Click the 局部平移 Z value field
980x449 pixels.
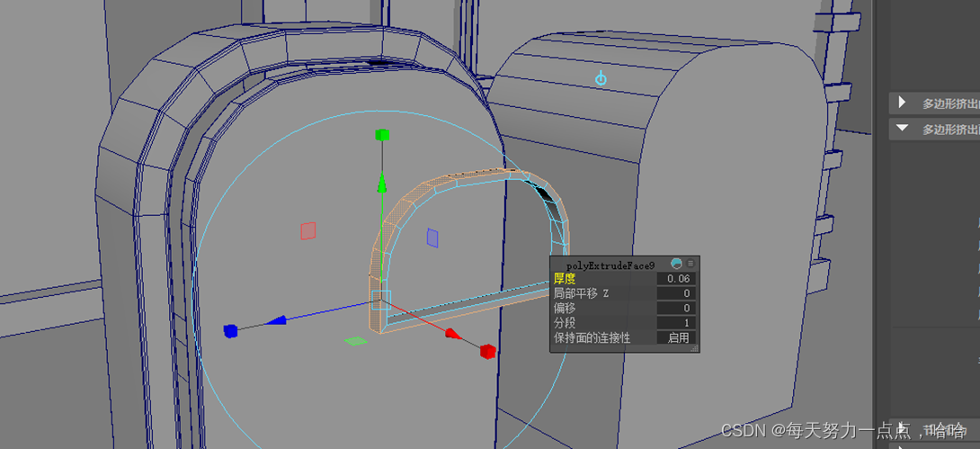pos(676,293)
